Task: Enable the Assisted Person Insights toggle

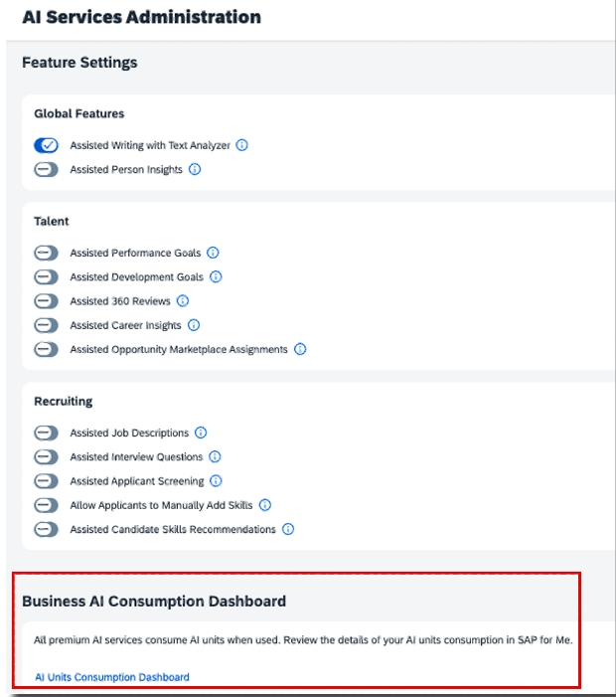Action: [x=47, y=169]
